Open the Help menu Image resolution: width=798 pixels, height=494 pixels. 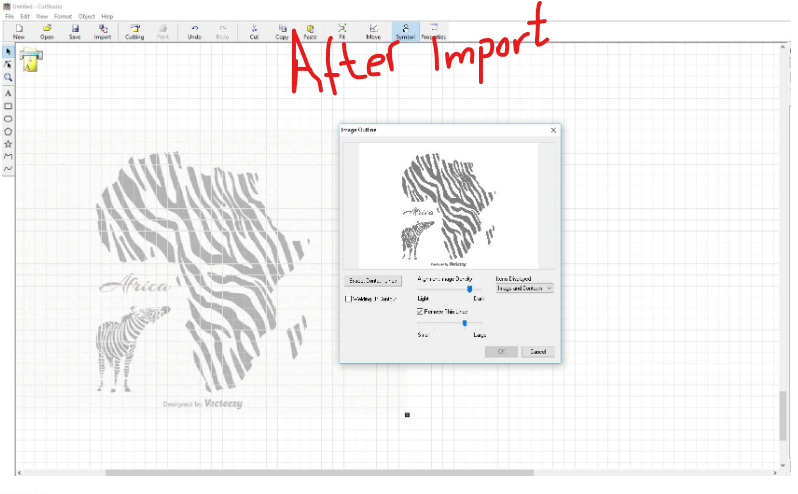point(107,16)
